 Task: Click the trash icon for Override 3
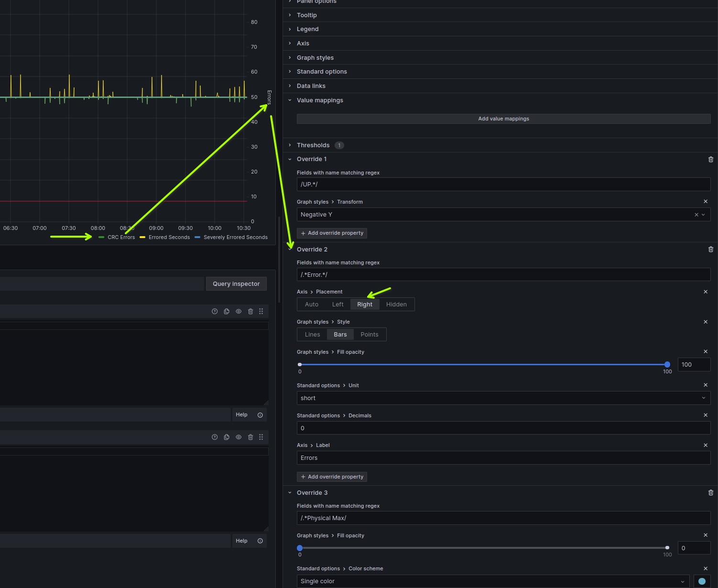point(710,493)
